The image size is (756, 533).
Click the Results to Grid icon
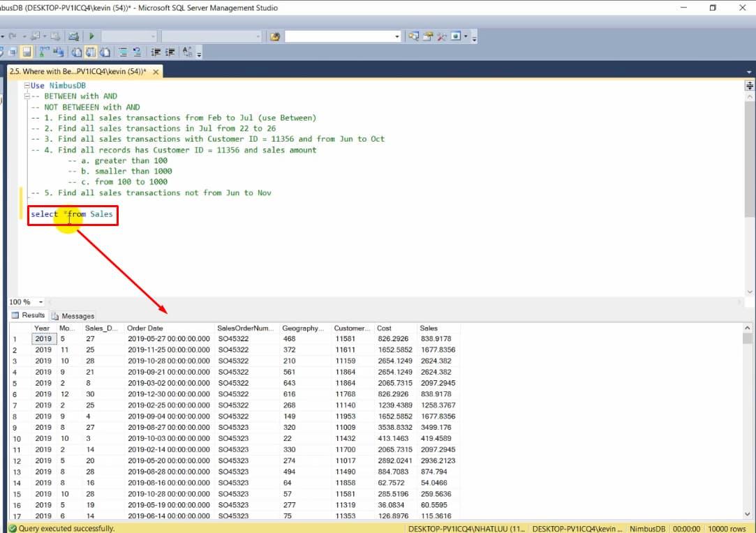tap(90, 51)
